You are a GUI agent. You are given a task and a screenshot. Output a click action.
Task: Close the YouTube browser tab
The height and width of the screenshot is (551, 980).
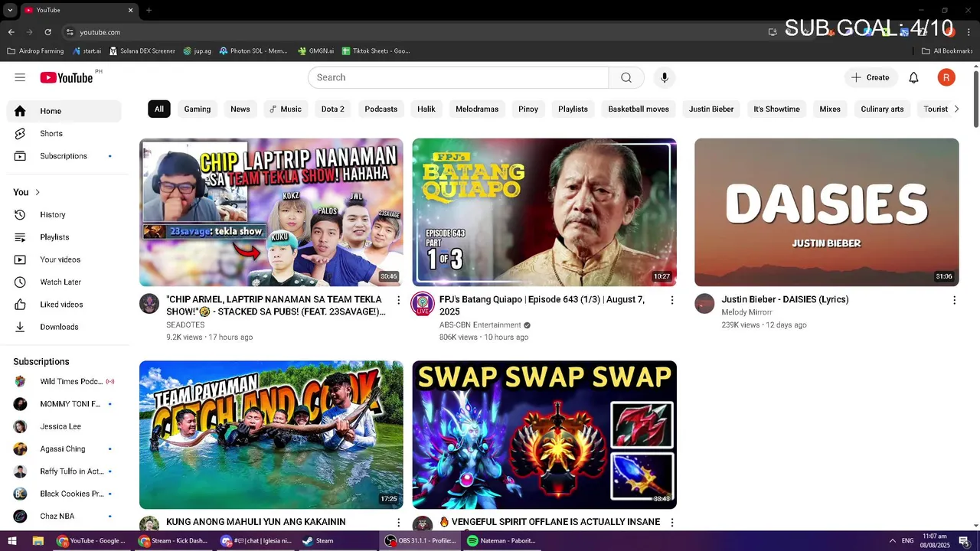(130, 10)
